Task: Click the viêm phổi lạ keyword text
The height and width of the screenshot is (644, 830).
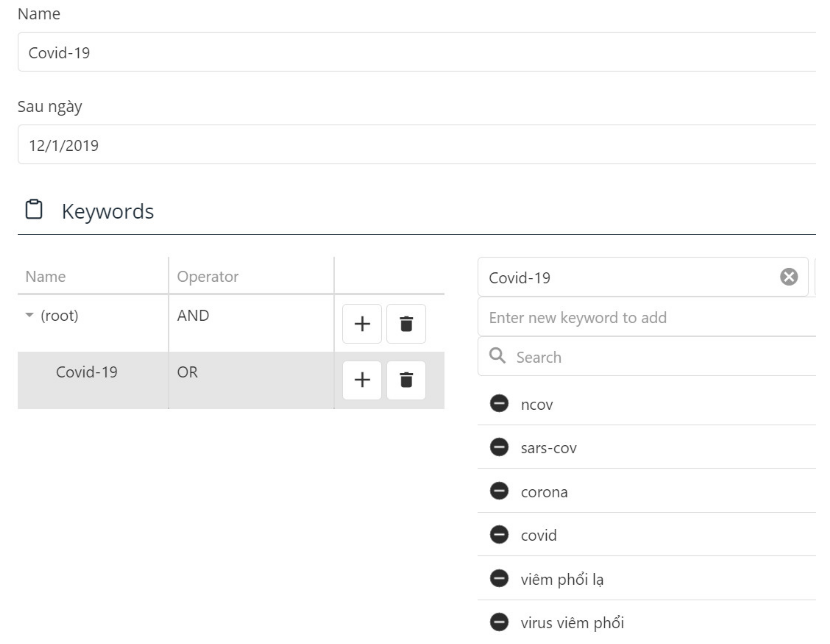Action: pyautogui.click(x=562, y=579)
